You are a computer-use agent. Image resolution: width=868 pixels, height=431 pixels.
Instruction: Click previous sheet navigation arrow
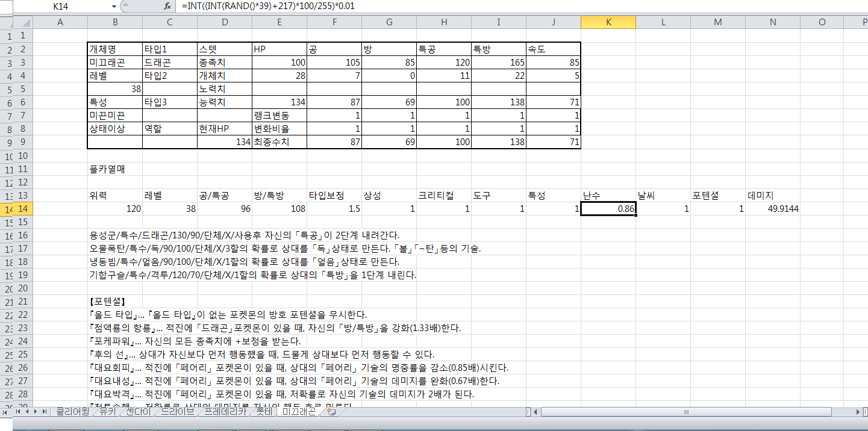[27, 412]
